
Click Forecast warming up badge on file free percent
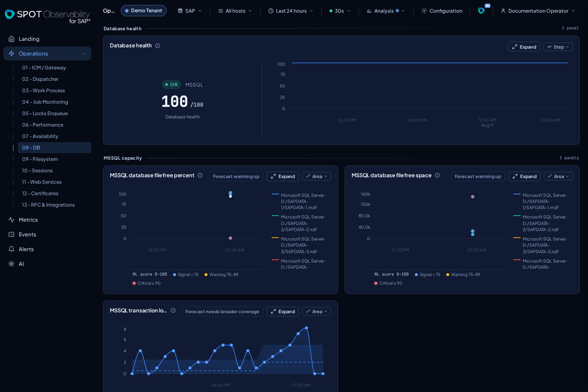(236, 176)
